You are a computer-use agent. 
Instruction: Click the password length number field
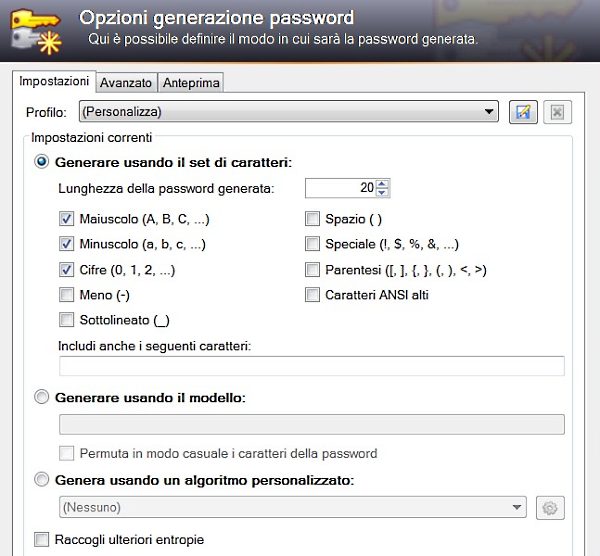click(x=340, y=187)
